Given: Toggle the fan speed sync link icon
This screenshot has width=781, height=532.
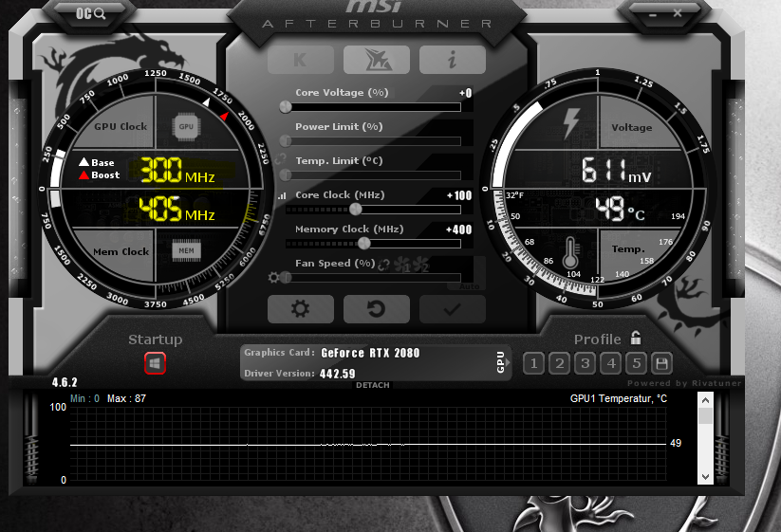Looking at the screenshot, I should [383, 265].
